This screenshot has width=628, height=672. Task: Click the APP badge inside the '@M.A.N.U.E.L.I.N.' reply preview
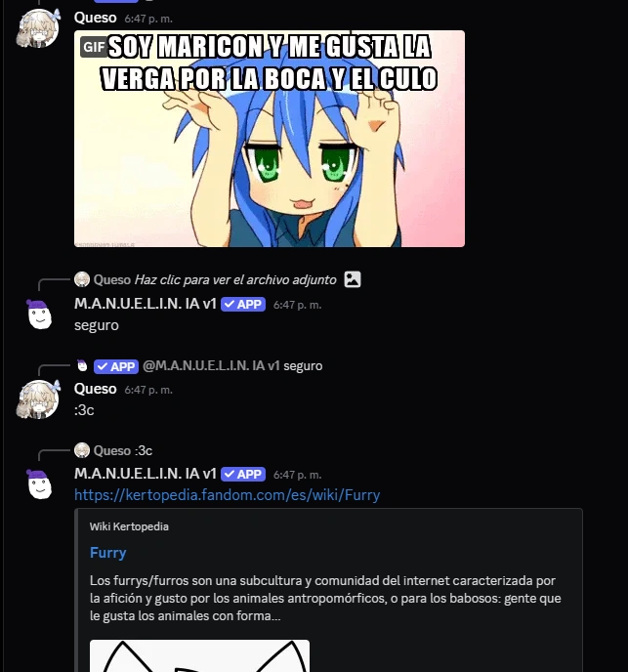[116, 366]
